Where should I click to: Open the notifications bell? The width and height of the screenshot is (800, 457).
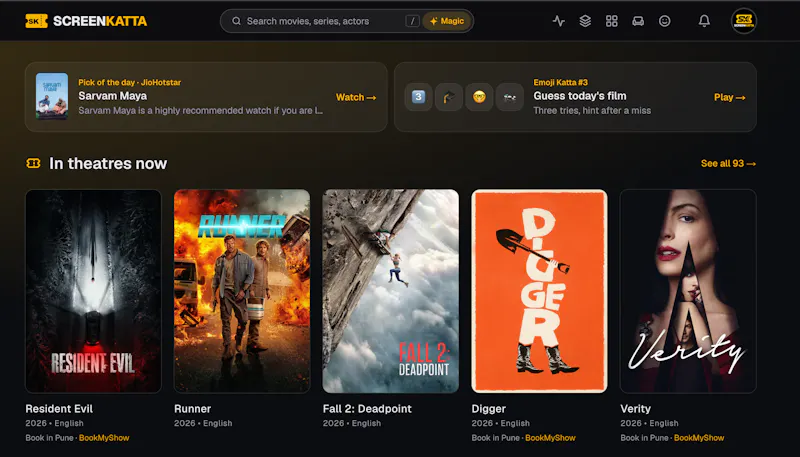coord(704,21)
